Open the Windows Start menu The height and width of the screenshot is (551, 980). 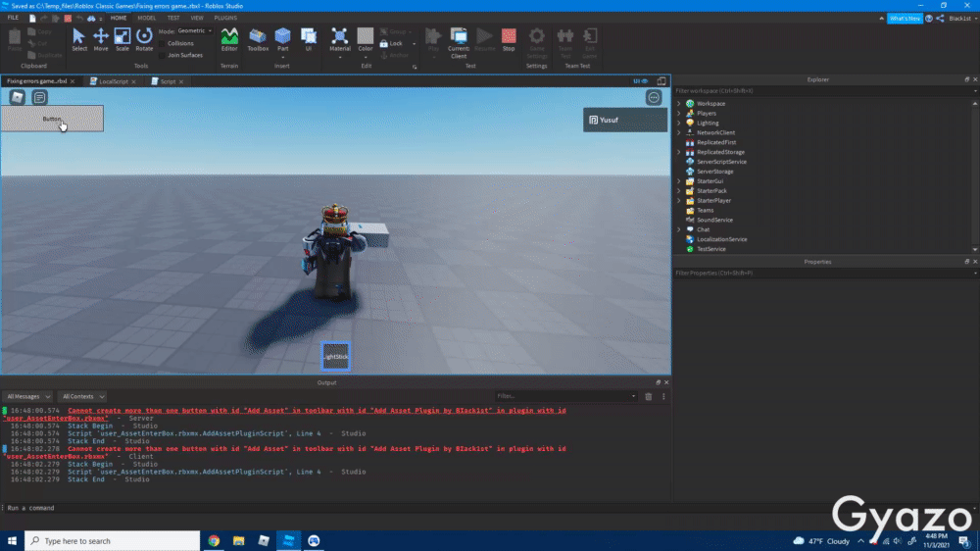(x=12, y=541)
